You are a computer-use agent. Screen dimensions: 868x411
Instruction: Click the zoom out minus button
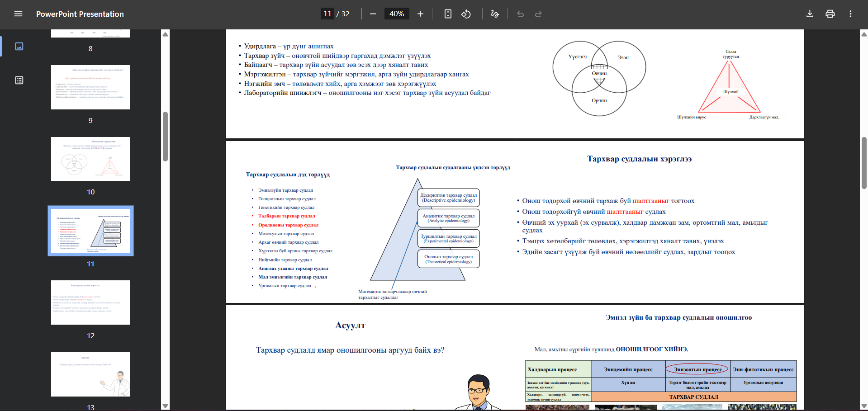pos(373,14)
